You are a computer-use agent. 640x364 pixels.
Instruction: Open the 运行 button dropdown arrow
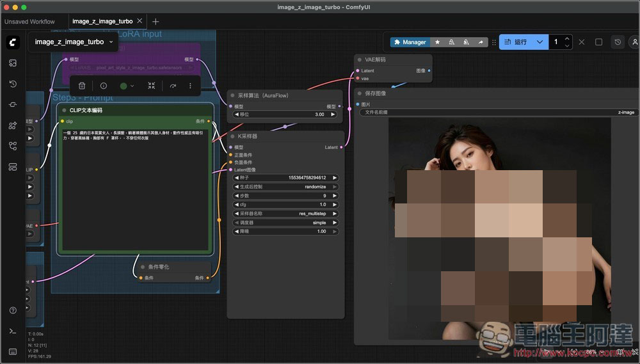pos(540,42)
